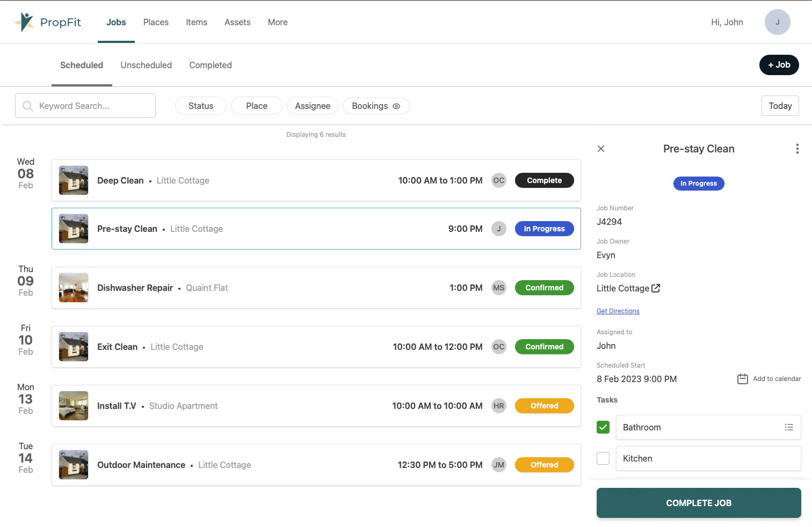
Task: Click OC assignee badge on Exit Clean
Action: (x=499, y=347)
